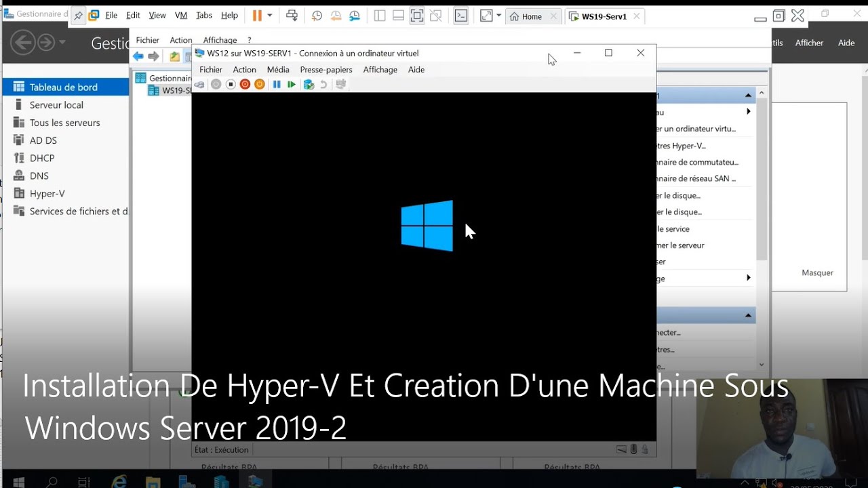This screenshot has height=488, width=868.
Task: Click the État : Exécution status text
Action: click(x=221, y=449)
